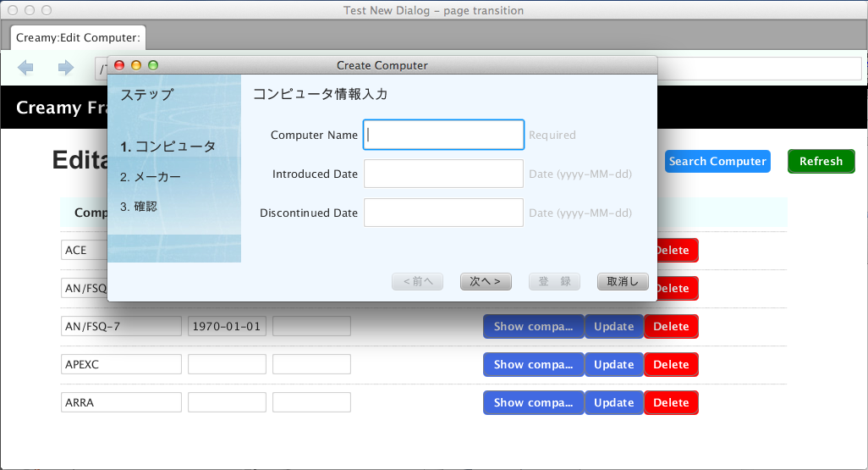
Task: Show company for AN/FSQ-7 row
Action: tap(533, 326)
